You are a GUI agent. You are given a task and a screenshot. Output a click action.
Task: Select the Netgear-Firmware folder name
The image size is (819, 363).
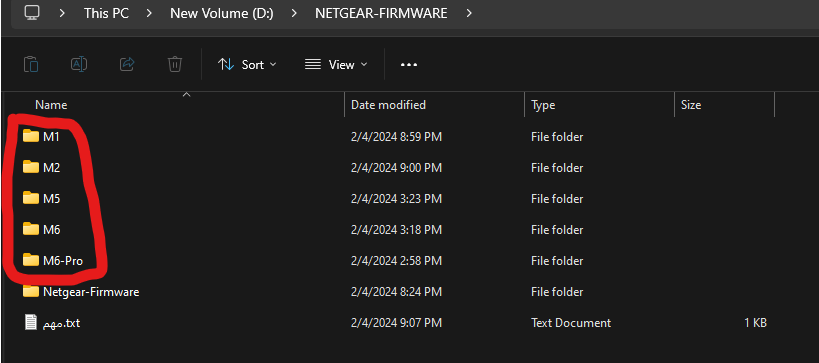point(91,291)
